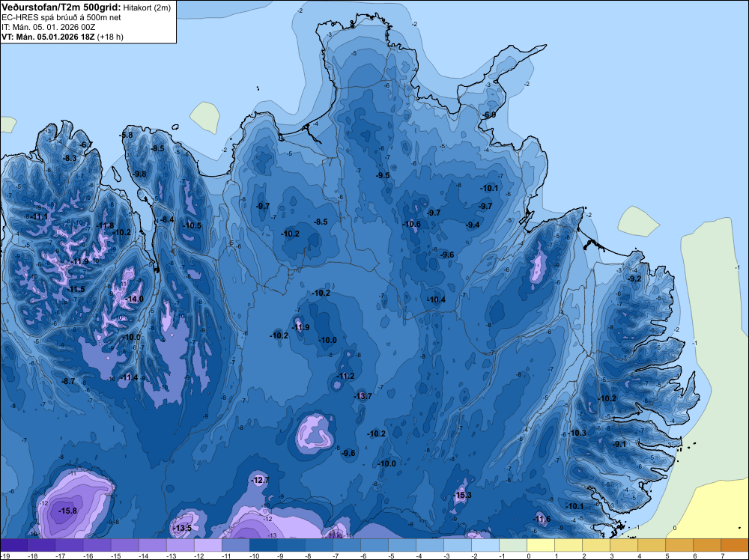Select the -11.8 temperature value
The height and width of the screenshot is (560, 749).
tap(106, 226)
